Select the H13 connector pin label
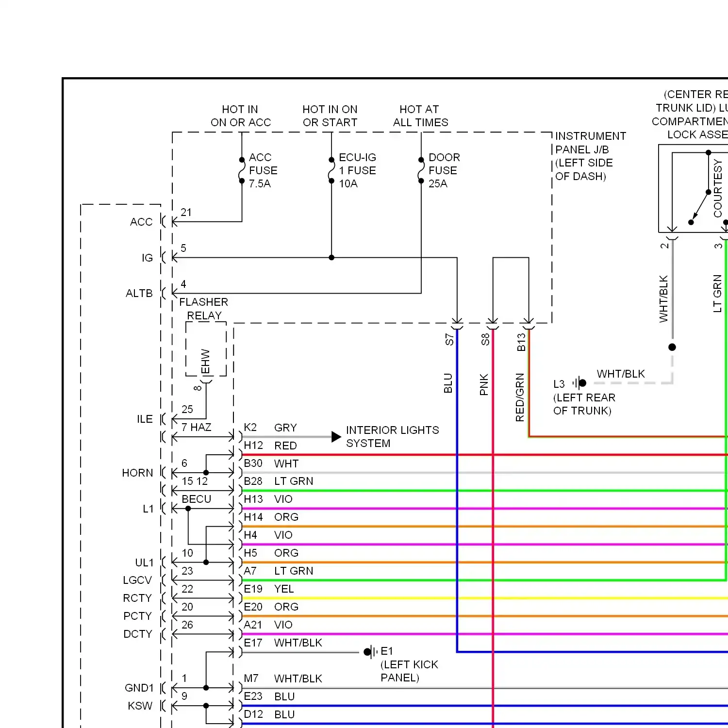Image resolution: width=728 pixels, height=728 pixels. click(x=253, y=499)
